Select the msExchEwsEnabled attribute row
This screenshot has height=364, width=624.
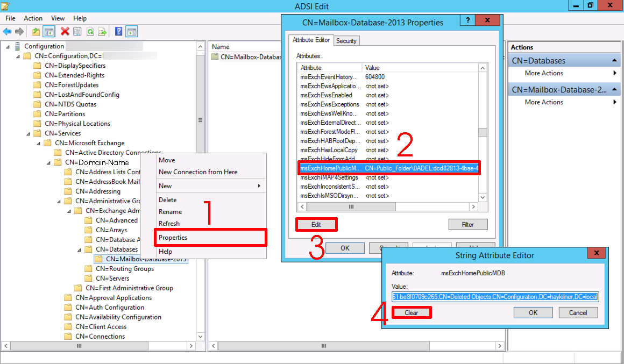(x=388, y=95)
